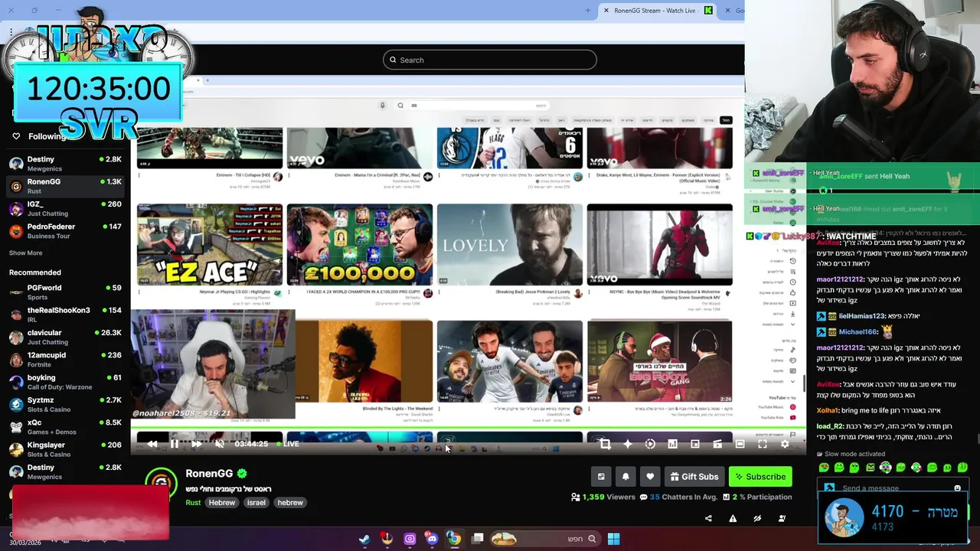
Task: Enter fullscreen mode in player
Action: point(763,444)
